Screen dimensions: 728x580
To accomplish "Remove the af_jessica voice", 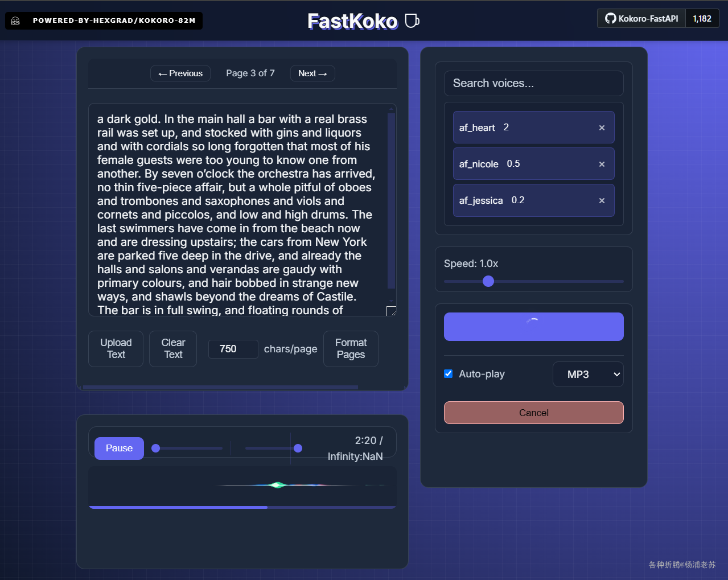I will coord(602,200).
